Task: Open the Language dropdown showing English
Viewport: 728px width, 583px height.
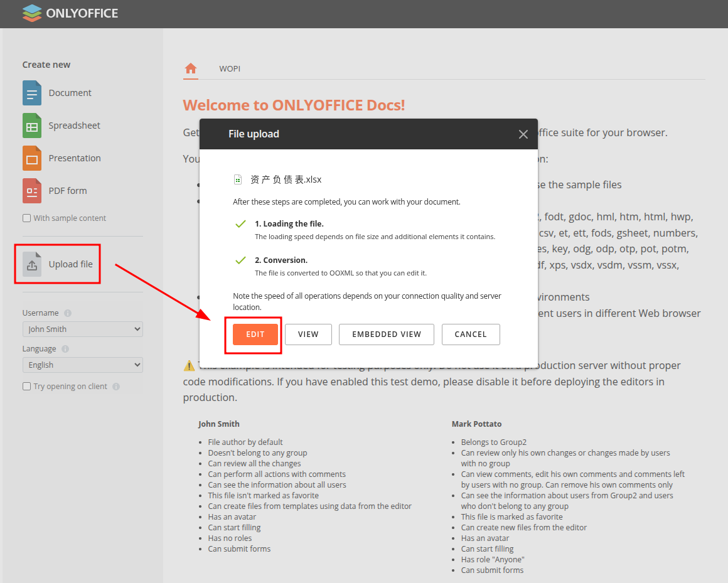Action: (x=83, y=365)
